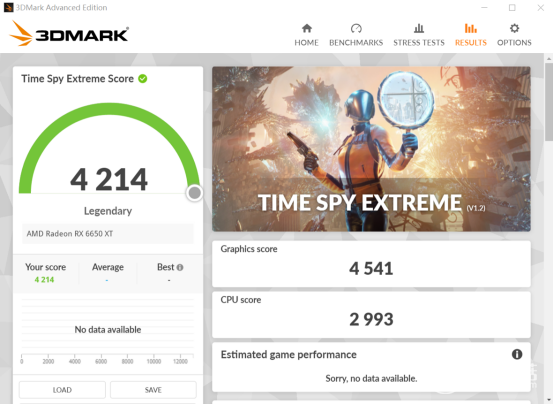Click the Graphics score panel
This screenshot has height=404, width=554.
pos(371,264)
